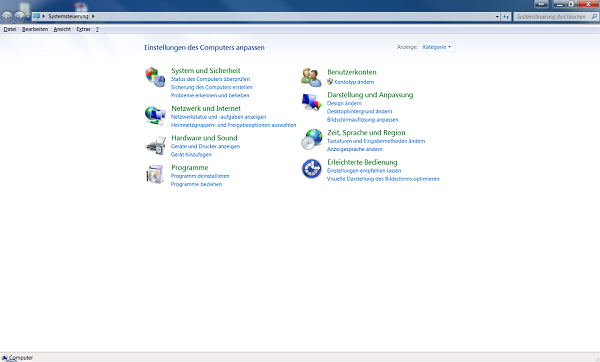Open the address bar history dropdown arrow
The height and width of the screenshot is (362, 600).
coord(497,16)
